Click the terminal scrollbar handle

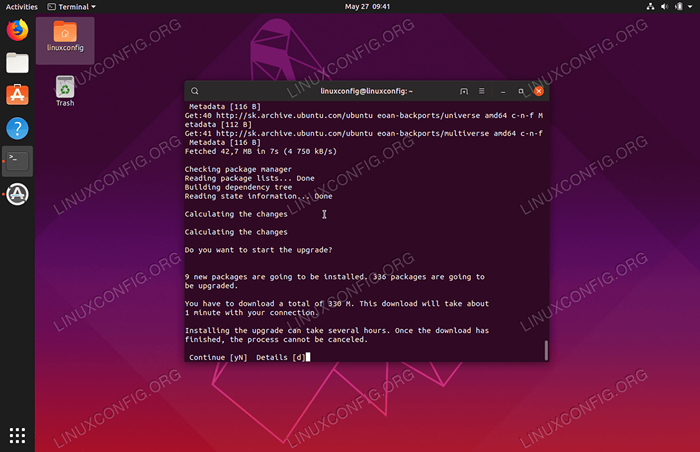[x=545, y=350]
